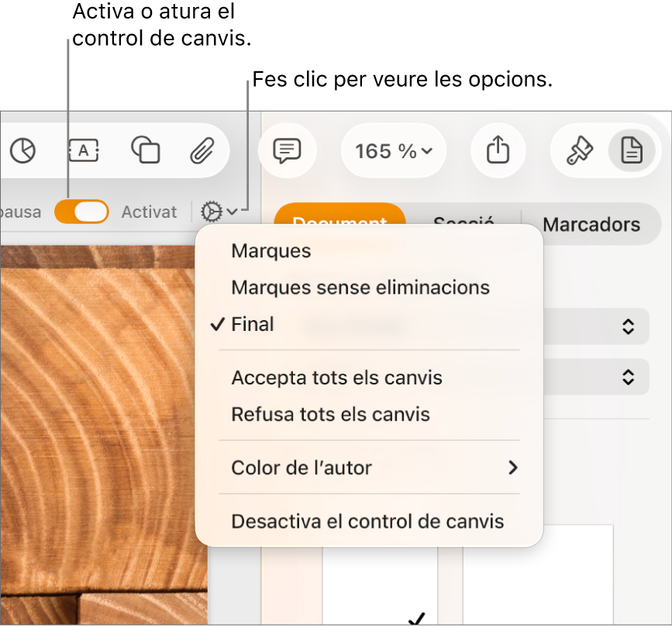This screenshot has height=627, width=672.
Task: Click the Share icon in toolbar
Action: click(498, 150)
